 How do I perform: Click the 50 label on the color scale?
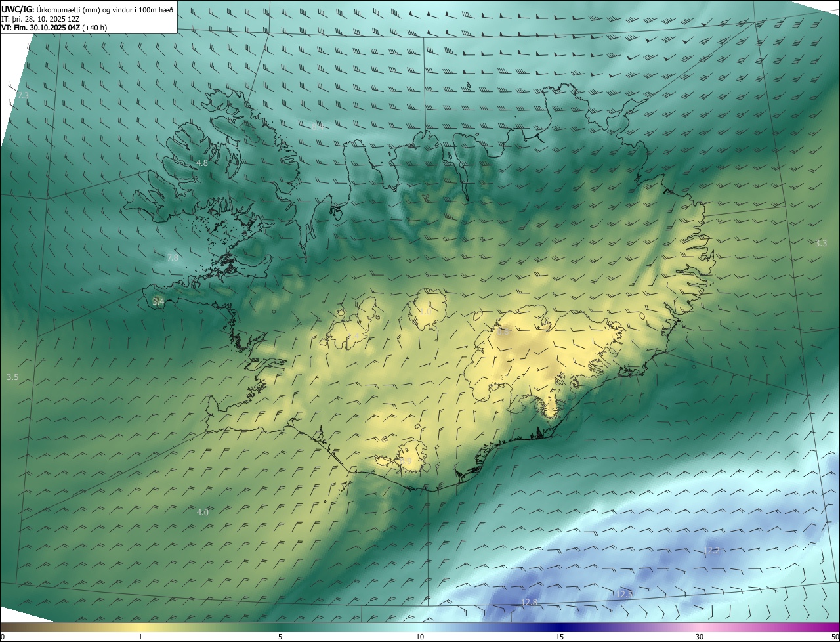pyautogui.click(x=835, y=637)
